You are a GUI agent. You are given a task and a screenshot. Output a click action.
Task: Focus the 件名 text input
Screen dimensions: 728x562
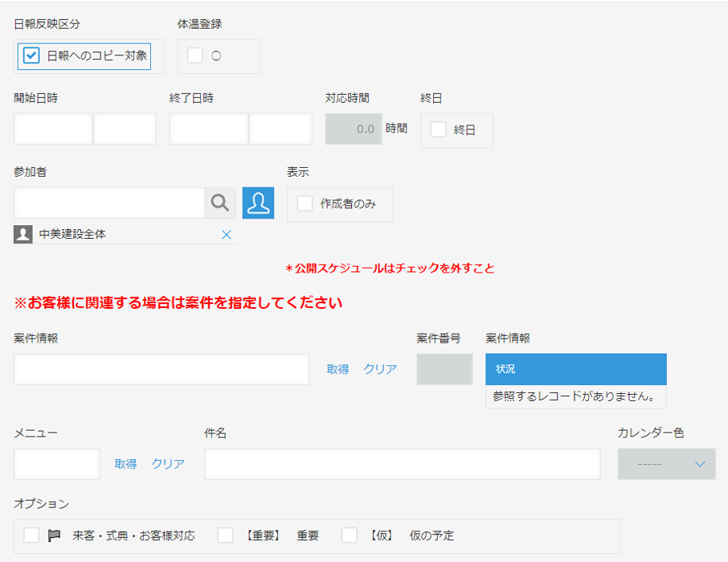tap(403, 464)
